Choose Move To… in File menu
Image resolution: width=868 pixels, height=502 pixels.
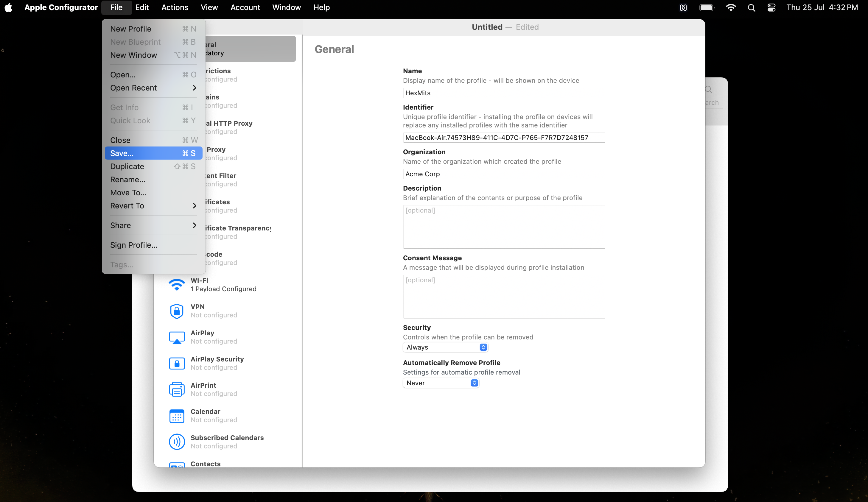[153, 192]
